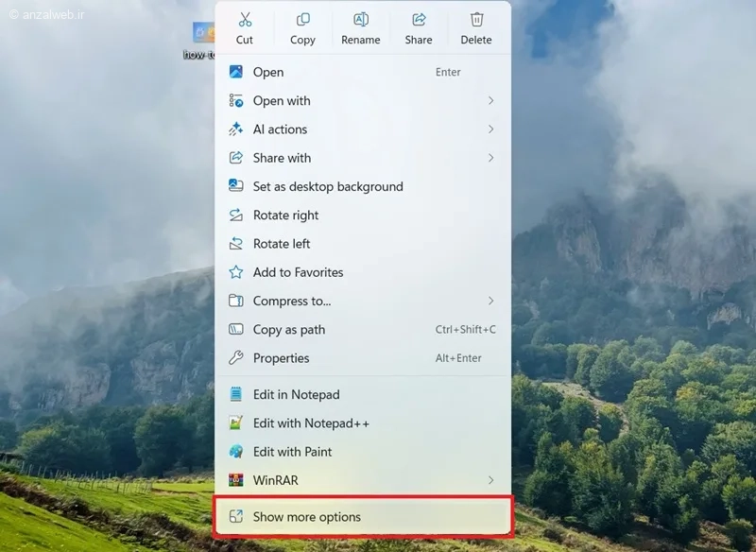Click the Copy as path icon
This screenshot has height=552, width=756.
coord(235,329)
